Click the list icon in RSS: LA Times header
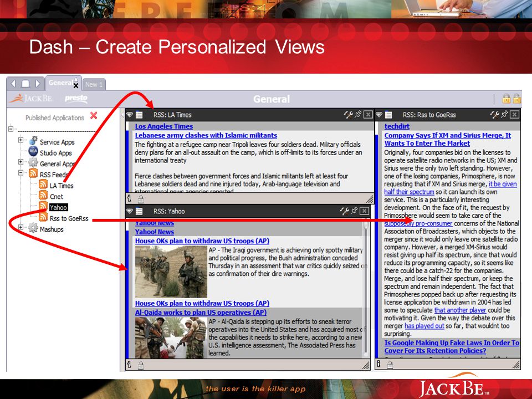Image resolution: width=532 pixels, height=399 pixels. click(139, 115)
